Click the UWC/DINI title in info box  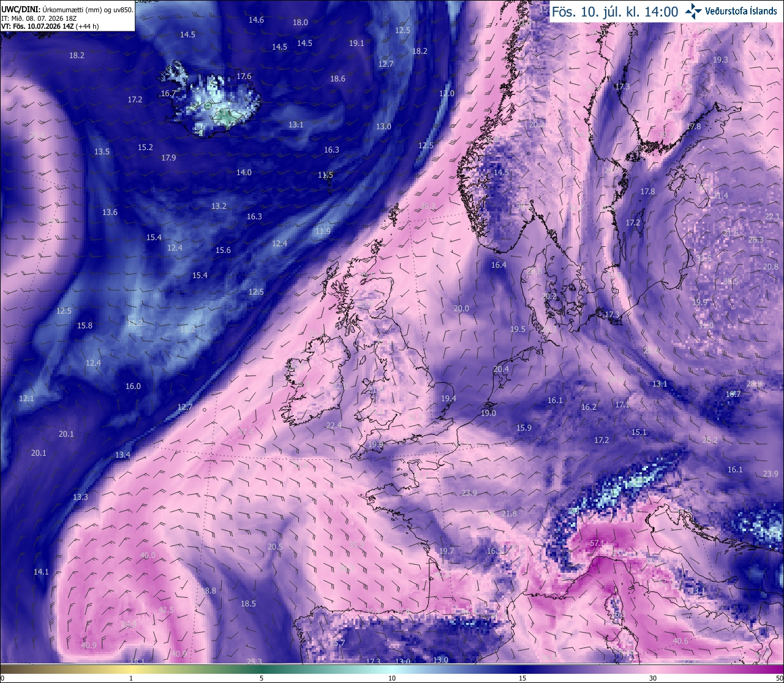coord(20,9)
